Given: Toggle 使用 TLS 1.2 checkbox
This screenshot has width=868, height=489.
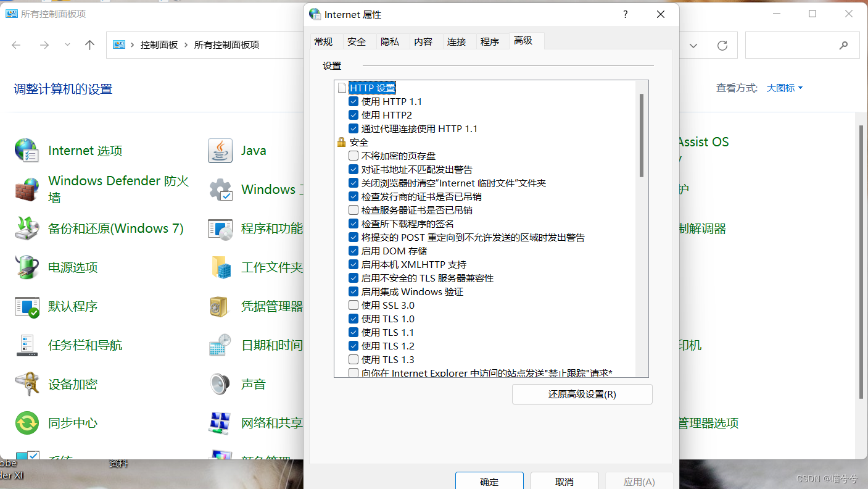Looking at the screenshot, I should coord(353,346).
